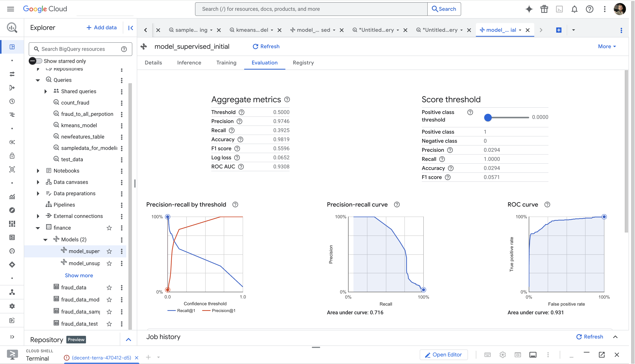Switch to the Inference tab

click(189, 63)
